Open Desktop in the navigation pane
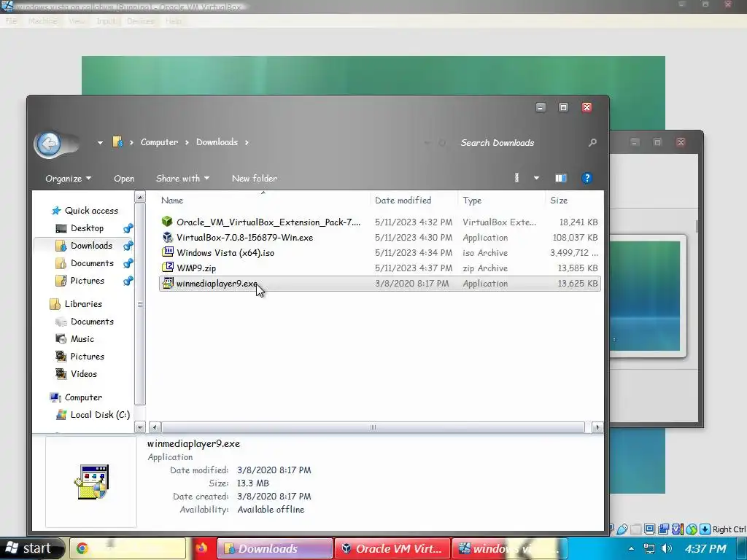The height and width of the screenshot is (560, 747). tap(87, 228)
